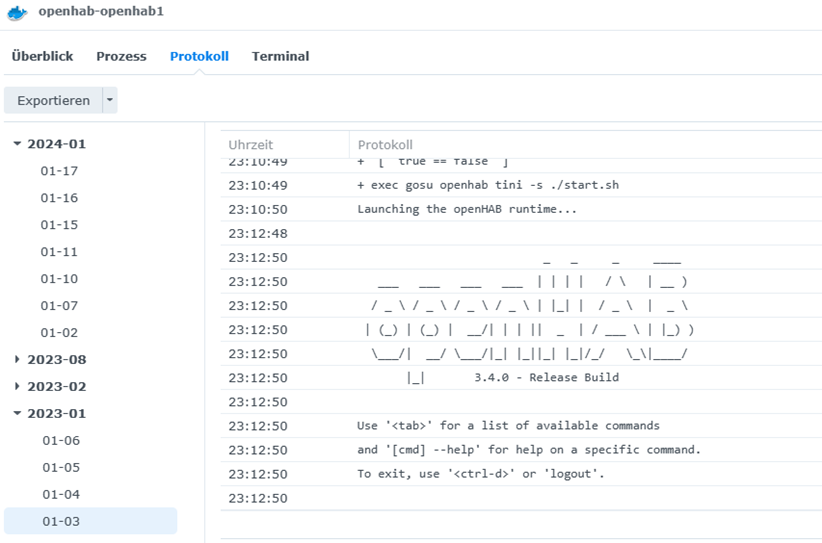
Task: Click the Protokoll column header
Action: point(385,145)
